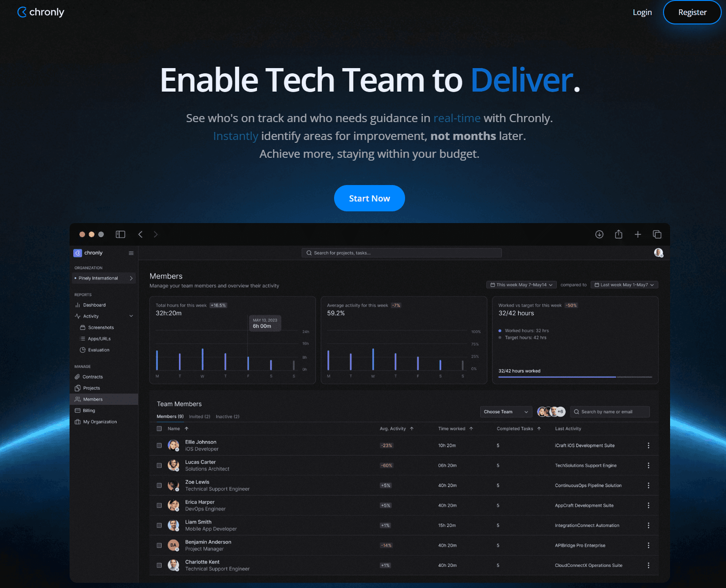This screenshot has width=726, height=588.
Task: Open the hamburger menu beside chronly sidebar logo
Action: tap(131, 253)
